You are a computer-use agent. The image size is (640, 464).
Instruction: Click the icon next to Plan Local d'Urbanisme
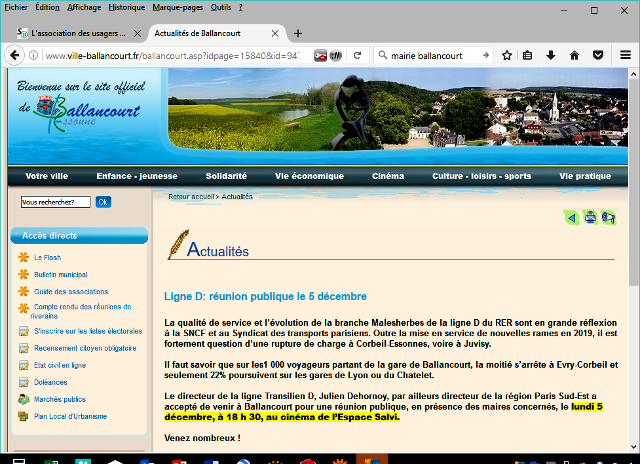23,416
